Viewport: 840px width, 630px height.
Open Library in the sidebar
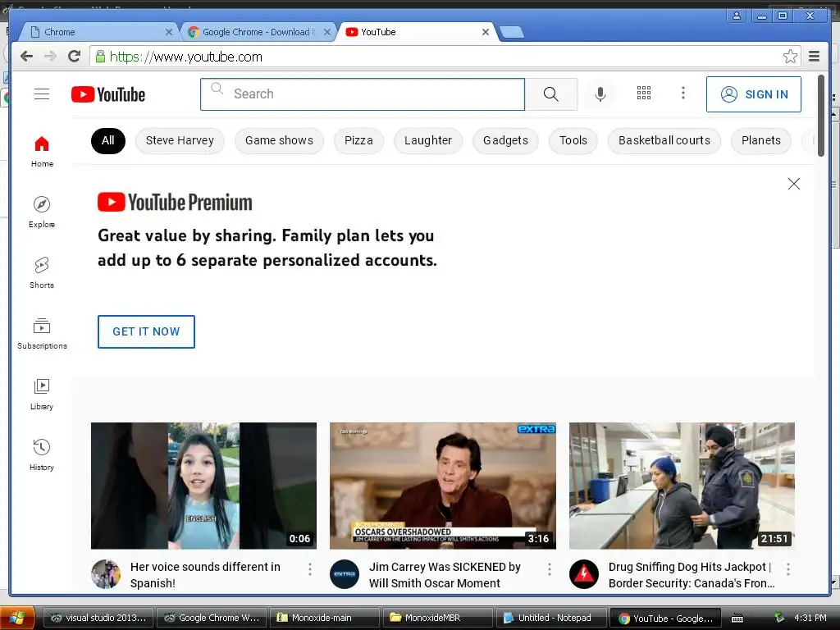(42, 395)
